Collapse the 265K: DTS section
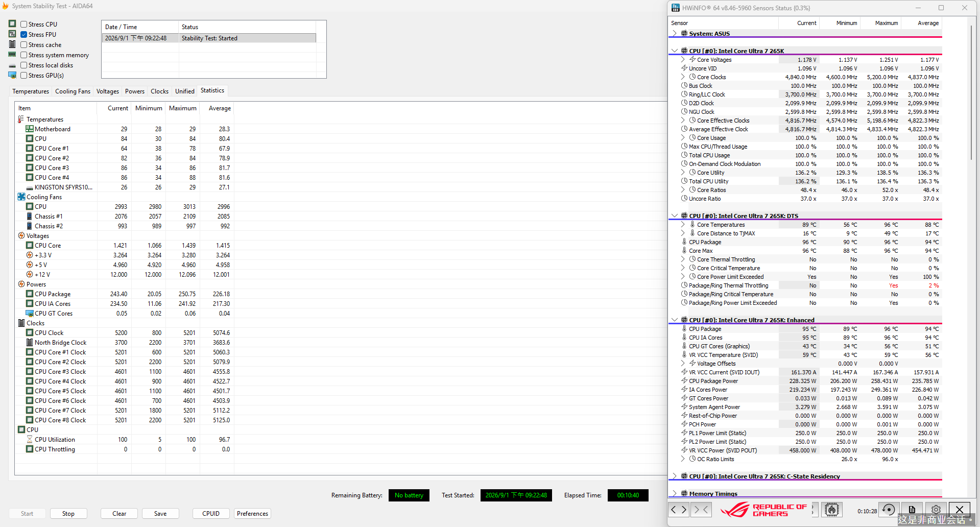Image resolution: width=980 pixels, height=527 pixels. [675, 215]
